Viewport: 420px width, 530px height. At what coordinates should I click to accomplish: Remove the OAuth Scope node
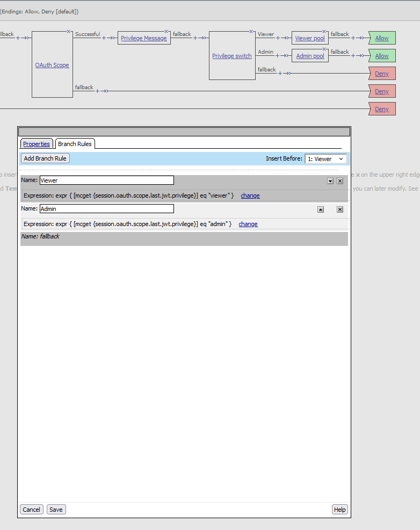click(x=69, y=32)
